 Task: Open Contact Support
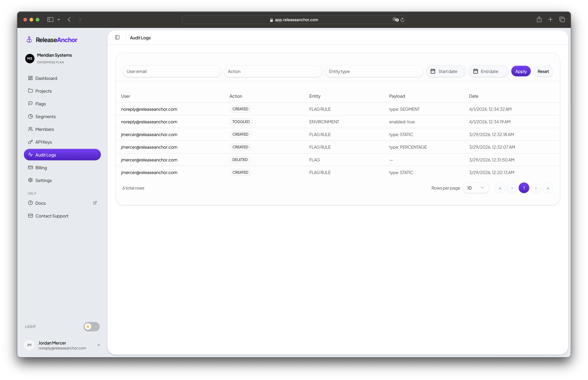(62, 216)
